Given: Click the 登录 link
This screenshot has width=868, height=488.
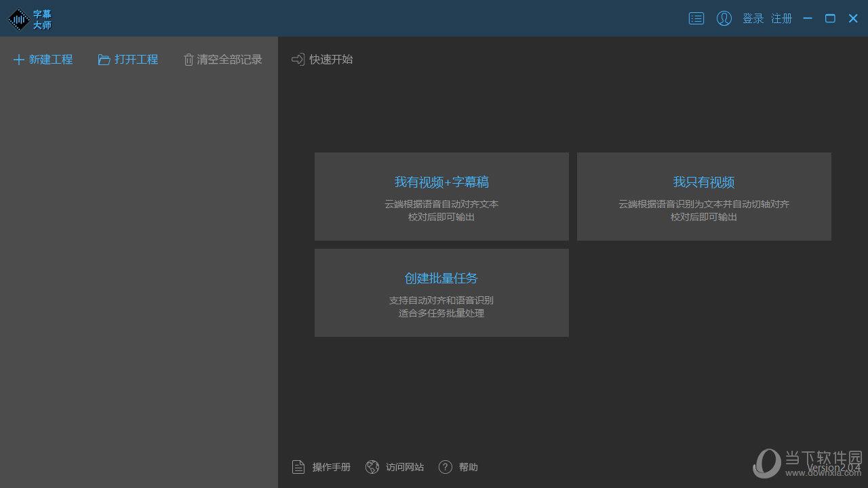Looking at the screenshot, I should tap(753, 19).
